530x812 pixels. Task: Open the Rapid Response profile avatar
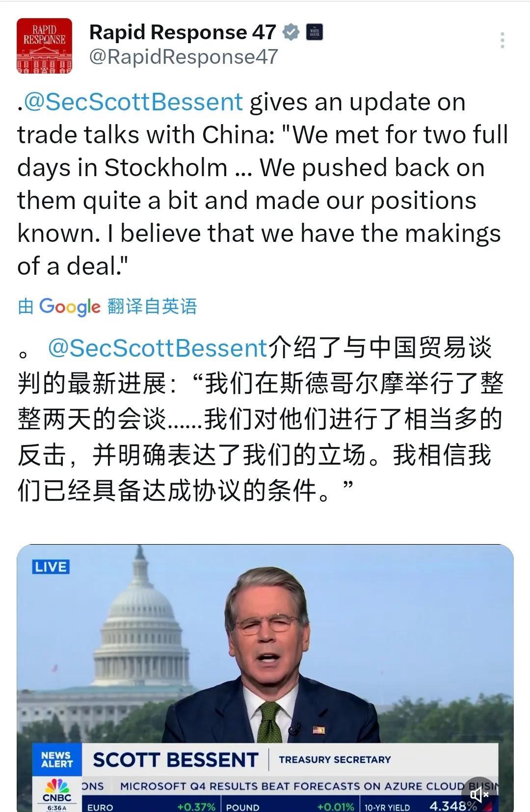(44, 46)
